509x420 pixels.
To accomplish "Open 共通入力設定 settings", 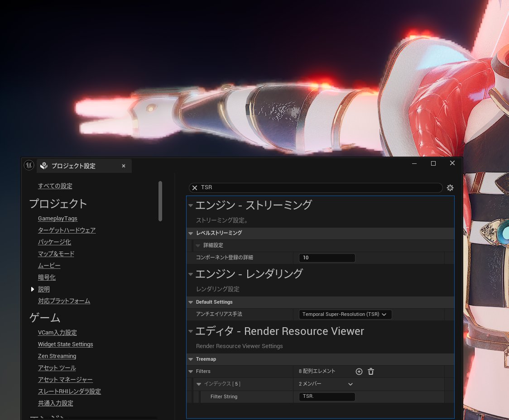I will pos(56,403).
